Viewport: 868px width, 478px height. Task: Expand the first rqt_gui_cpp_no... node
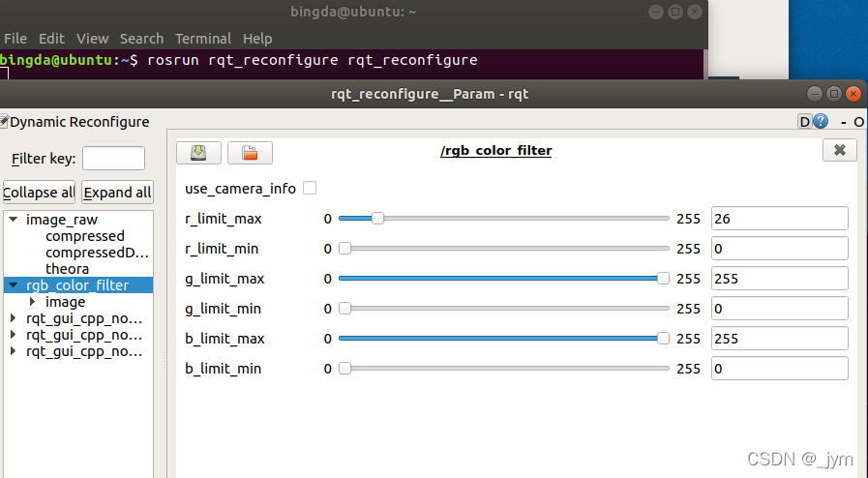point(14,318)
